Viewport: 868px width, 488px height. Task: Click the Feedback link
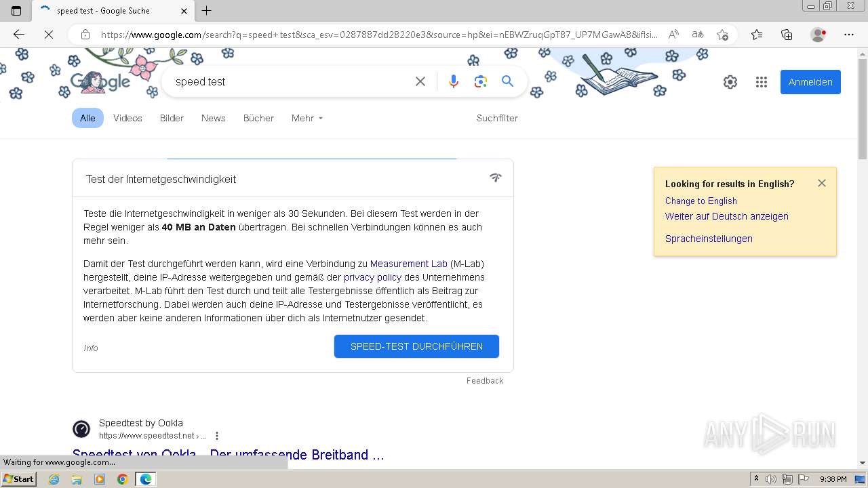(485, 381)
